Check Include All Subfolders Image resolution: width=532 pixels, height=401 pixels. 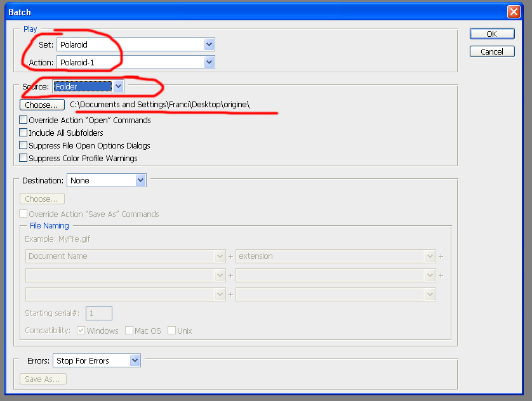point(23,133)
